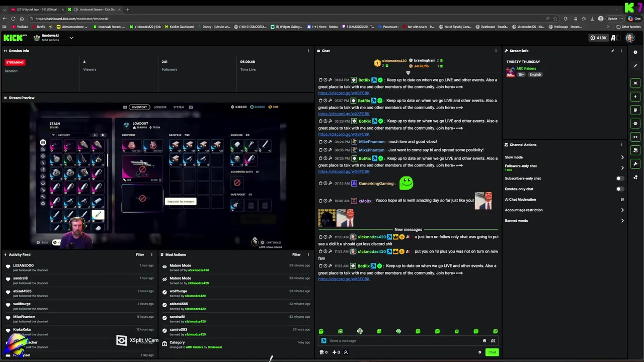The width and height of the screenshot is (644, 362).
Task: Edit stream info with the pencil icon
Action: [612, 51]
